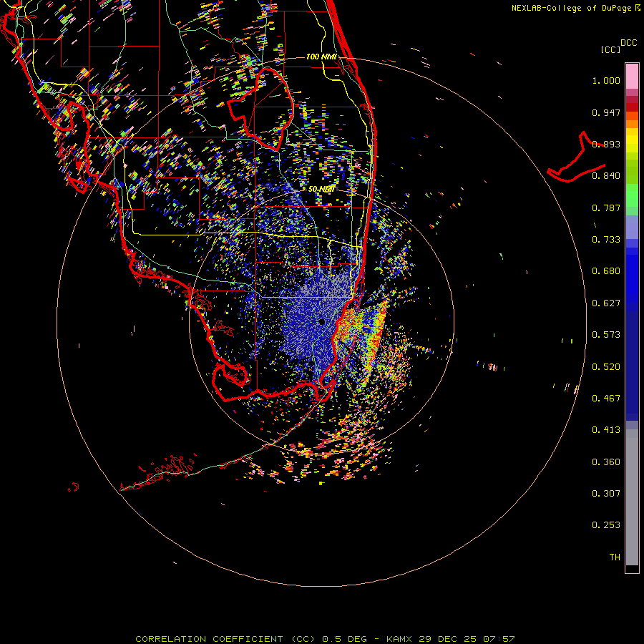Select the 0.947 scale value
This screenshot has width=644, height=644.
[606, 112]
